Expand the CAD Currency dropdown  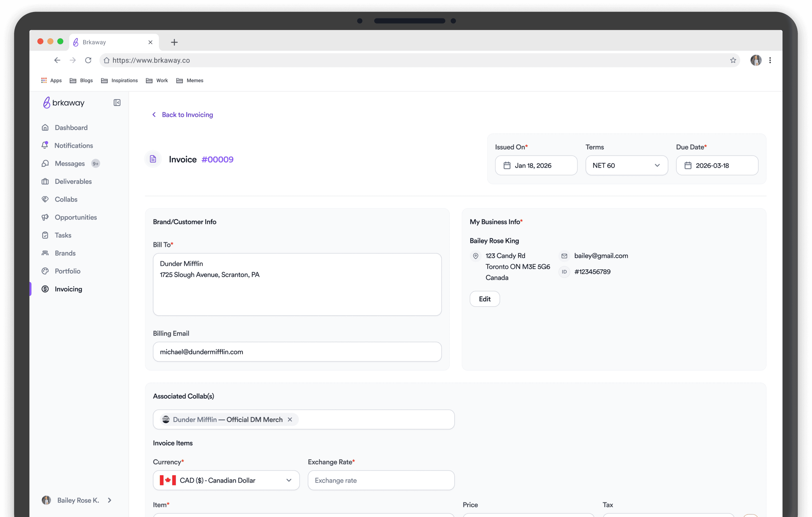pyautogui.click(x=226, y=480)
